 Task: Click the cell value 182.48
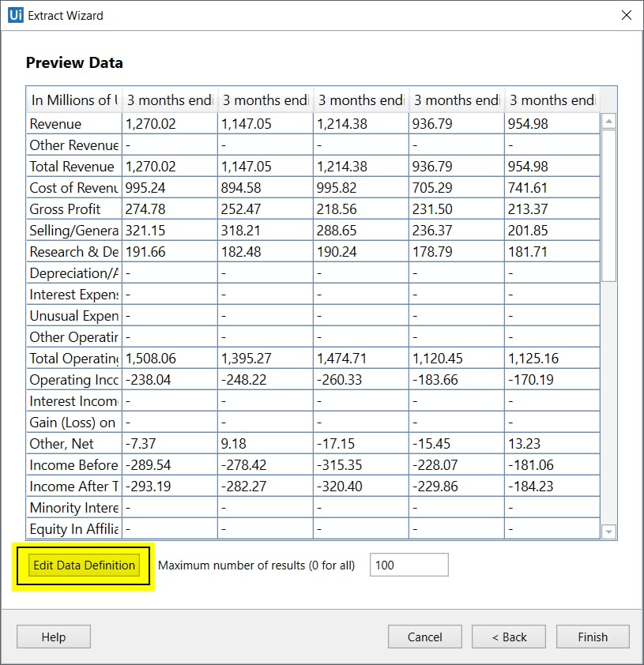266,251
